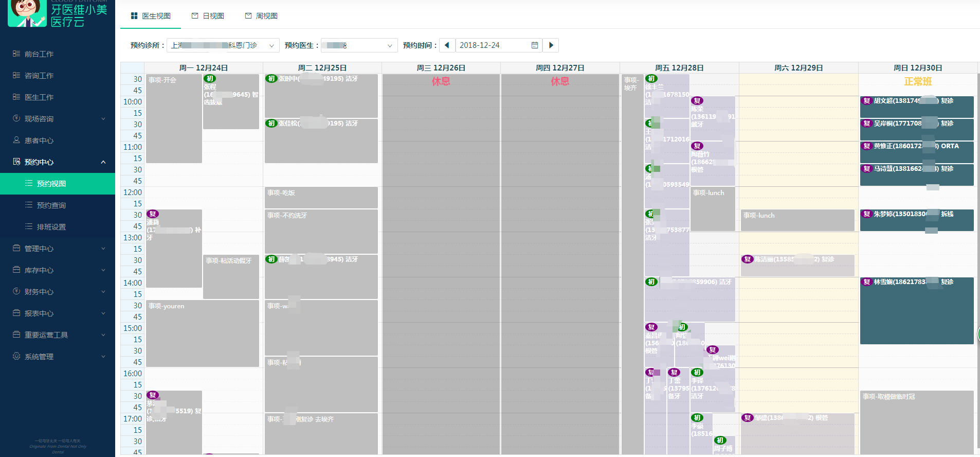Open the 事项-开会 event block
Screen dimensions: 980x457
pos(174,118)
